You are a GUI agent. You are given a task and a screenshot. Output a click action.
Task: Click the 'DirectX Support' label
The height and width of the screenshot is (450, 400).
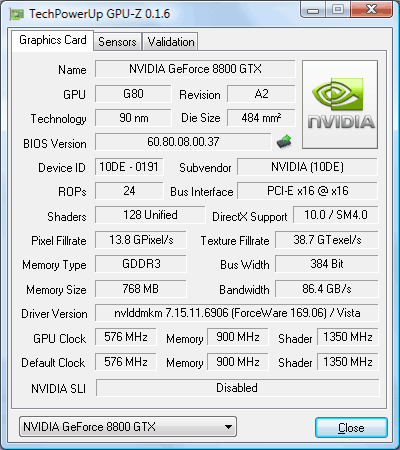click(x=250, y=217)
